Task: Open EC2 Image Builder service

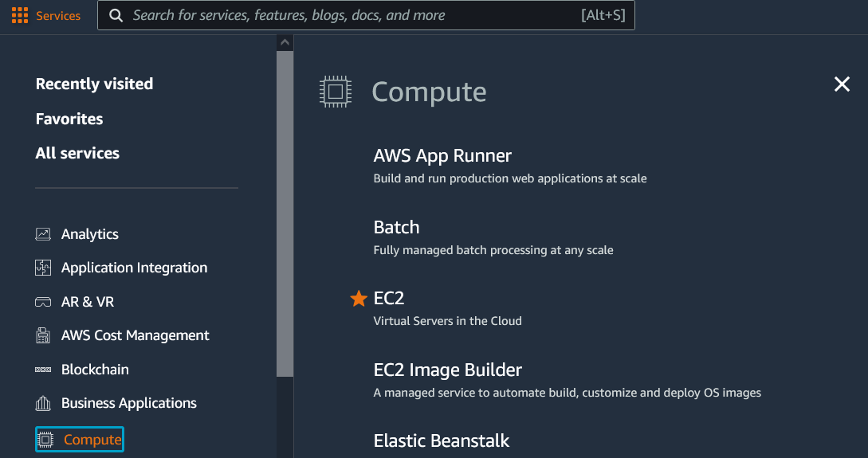Action: (x=448, y=370)
